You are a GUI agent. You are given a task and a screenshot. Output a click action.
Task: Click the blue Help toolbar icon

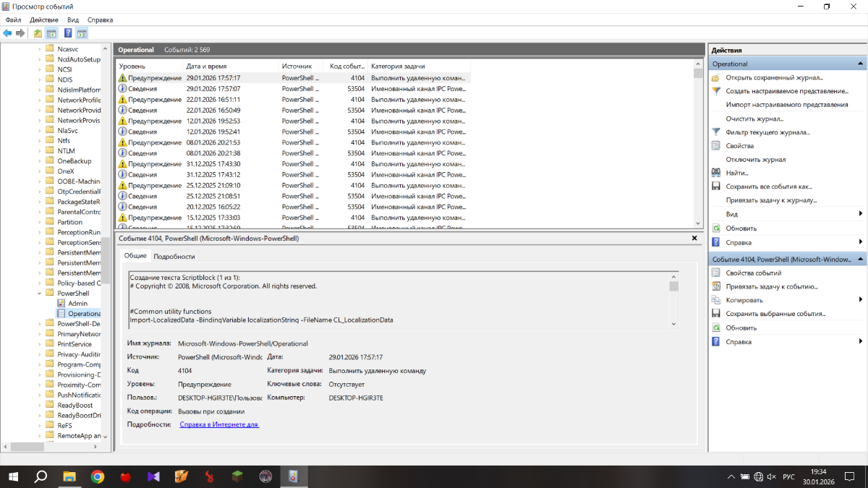(x=68, y=33)
